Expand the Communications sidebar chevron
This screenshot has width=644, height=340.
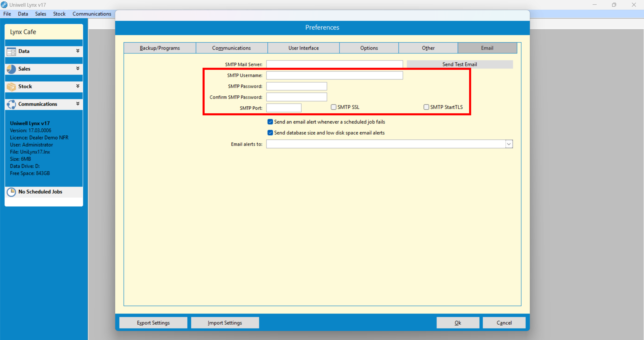[x=78, y=103]
